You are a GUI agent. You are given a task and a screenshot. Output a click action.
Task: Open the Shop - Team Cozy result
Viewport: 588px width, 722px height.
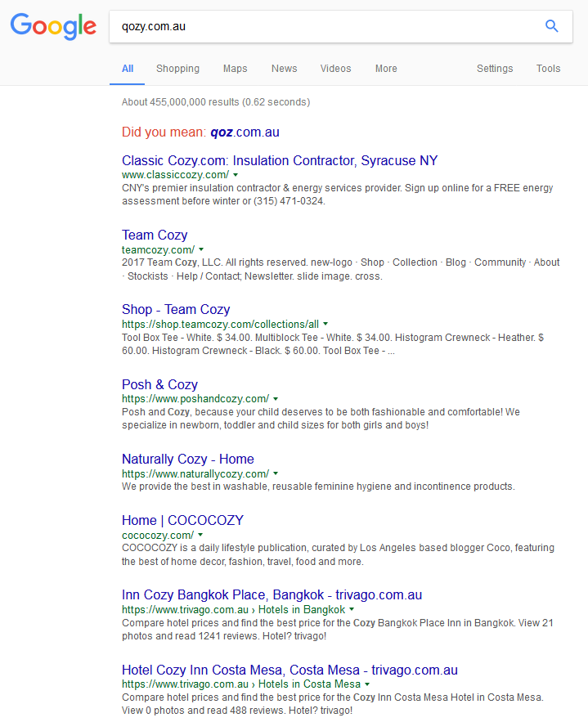(x=176, y=309)
